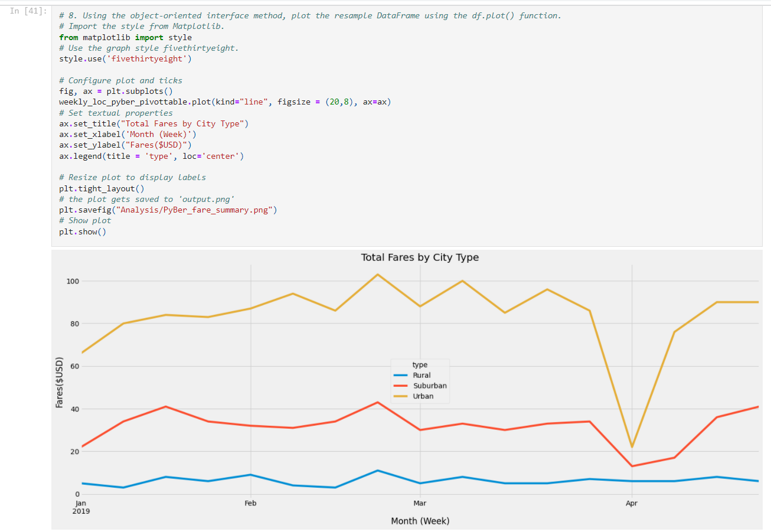The height and width of the screenshot is (532, 771).
Task: Click the import statement 'from matplotlib import style'
Action: pyautogui.click(x=125, y=37)
